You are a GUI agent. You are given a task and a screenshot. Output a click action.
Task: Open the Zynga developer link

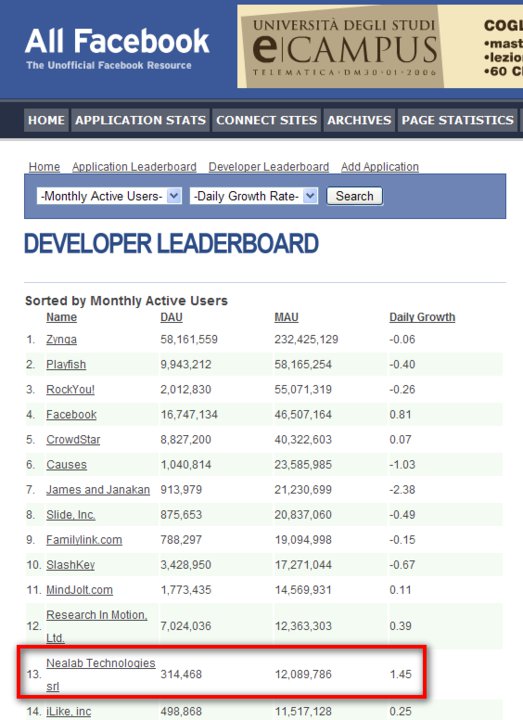(x=61, y=340)
